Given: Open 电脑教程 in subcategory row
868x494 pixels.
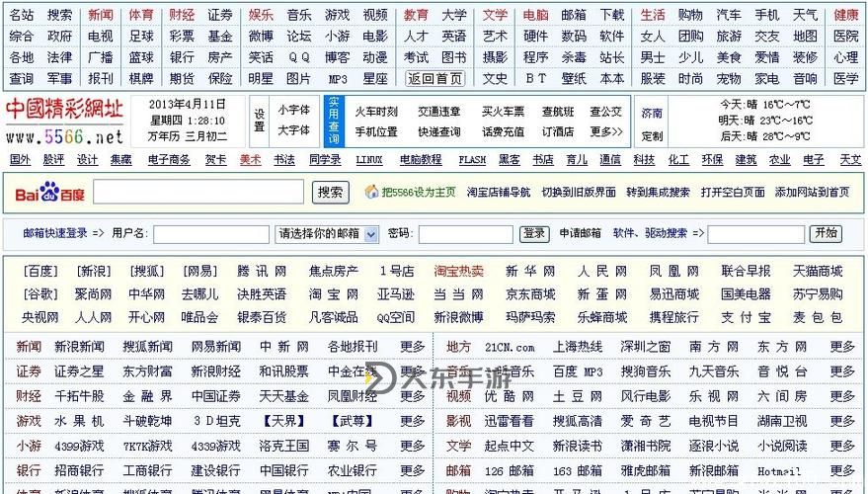Looking at the screenshot, I should [421, 159].
